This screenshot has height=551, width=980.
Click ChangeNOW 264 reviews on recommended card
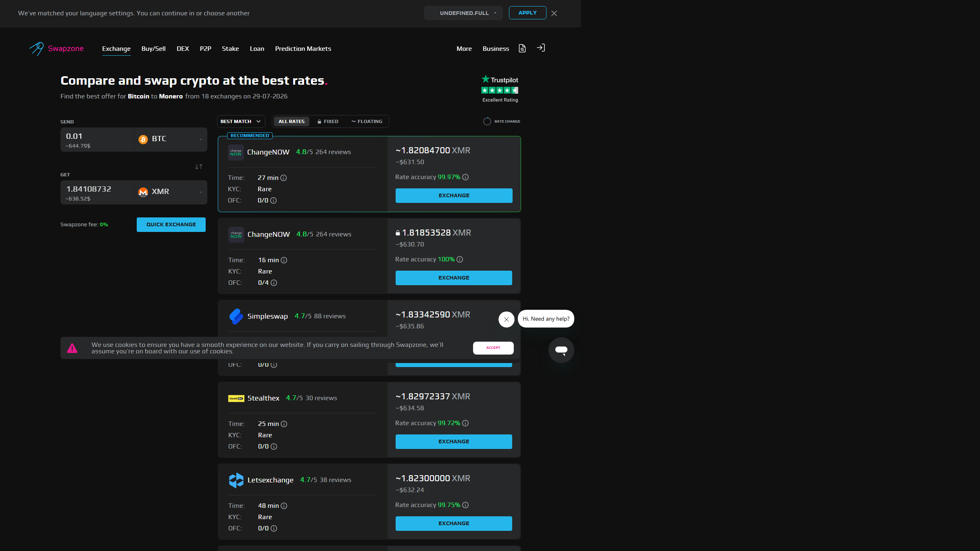[333, 152]
